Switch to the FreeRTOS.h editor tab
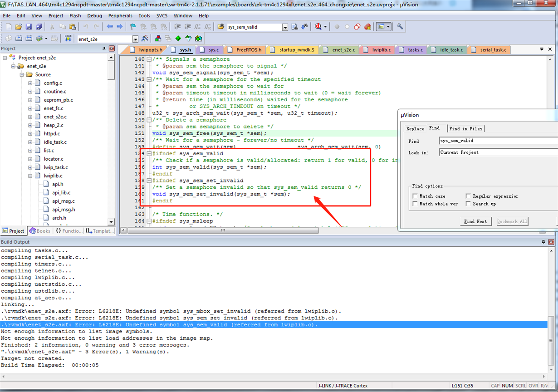This screenshot has height=392, width=558. coord(245,49)
